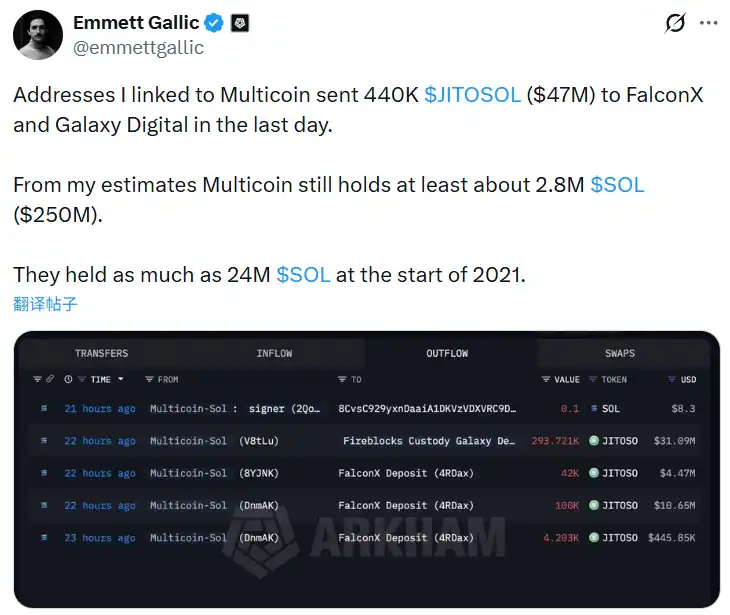
Task: Click the 翻译帖子 translate post link
Action: click(45, 304)
